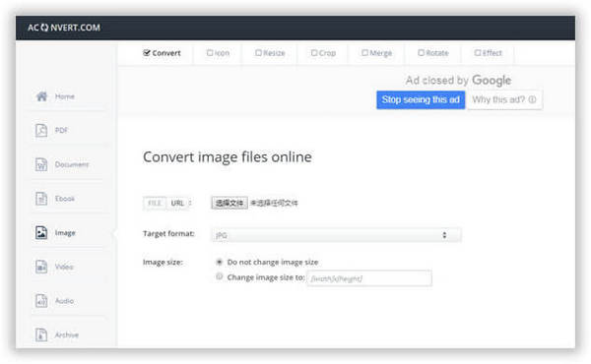
Task: Click the choose file button
Action: tap(230, 203)
